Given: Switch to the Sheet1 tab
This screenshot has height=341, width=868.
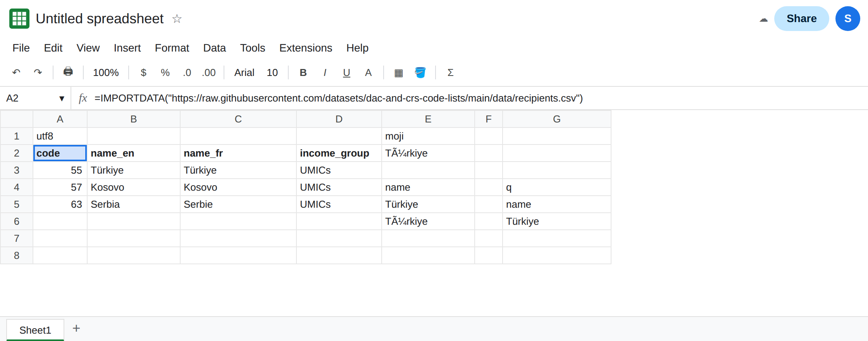Looking at the screenshot, I should 35,330.
